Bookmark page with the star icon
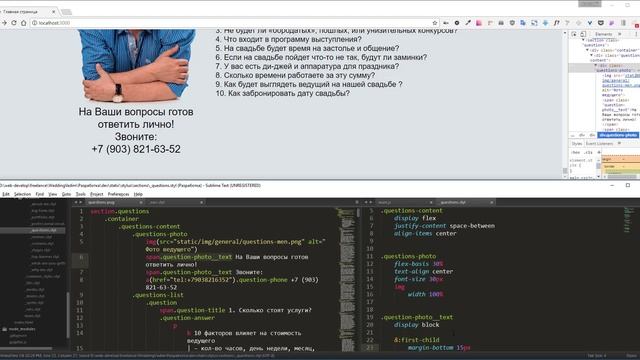Image resolution: width=640 pixels, height=360 pixels. pyautogui.click(x=435, y=23)
